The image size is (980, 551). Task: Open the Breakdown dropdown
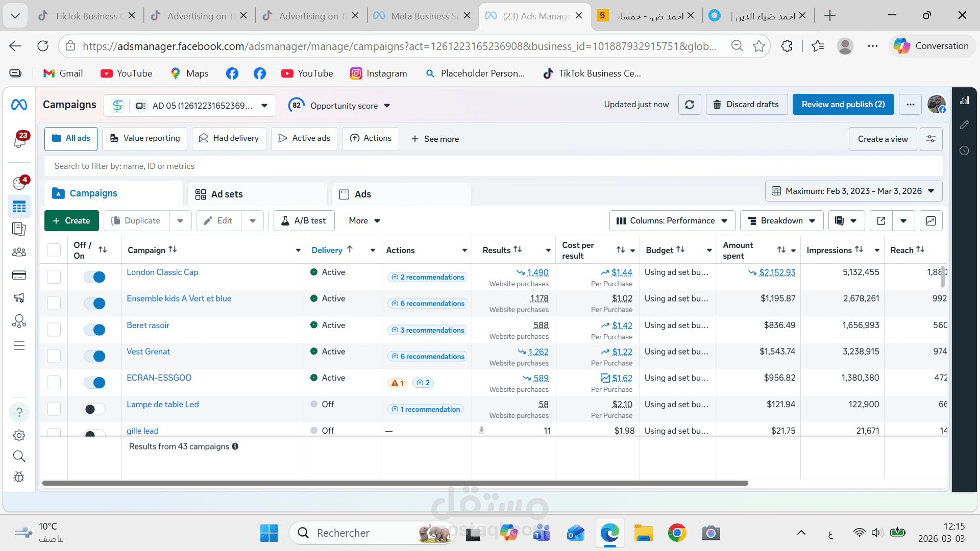pyautogui.click(x=781, y=221)
